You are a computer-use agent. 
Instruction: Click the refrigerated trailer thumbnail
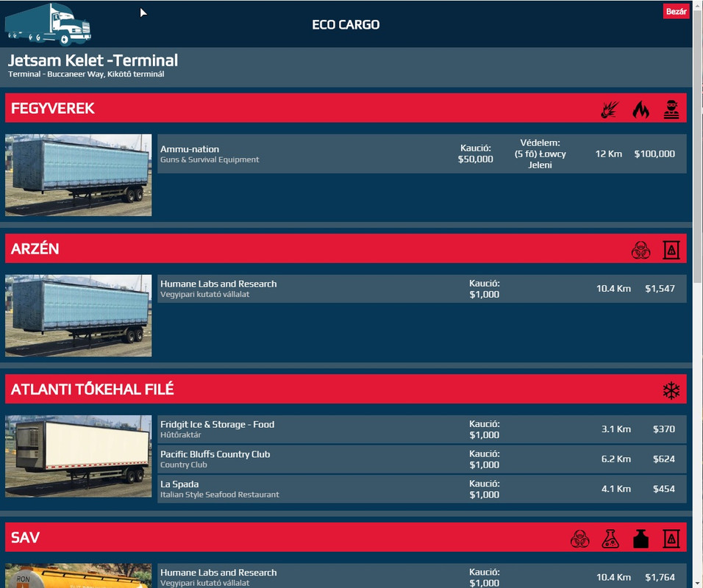tap(79, 456)
